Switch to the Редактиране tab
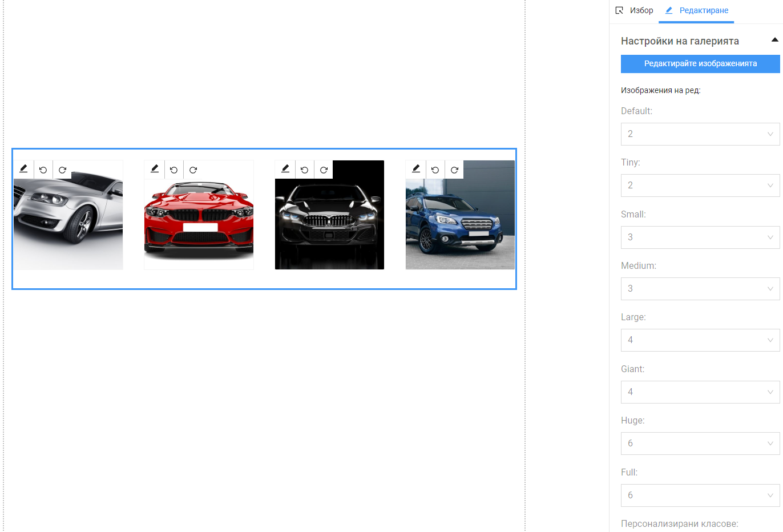 tap(696, 11)
